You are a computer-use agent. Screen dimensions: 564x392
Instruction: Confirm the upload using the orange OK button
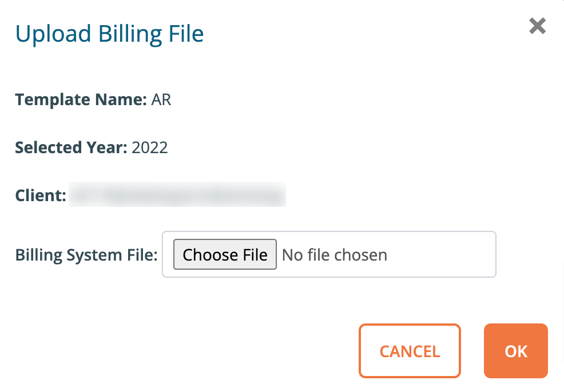click(515, 351)
